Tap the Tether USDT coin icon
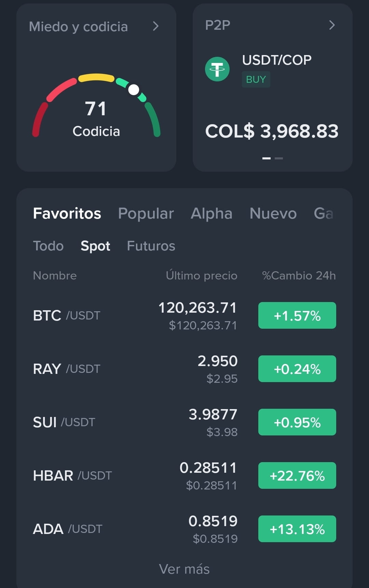 pos(217,69)
